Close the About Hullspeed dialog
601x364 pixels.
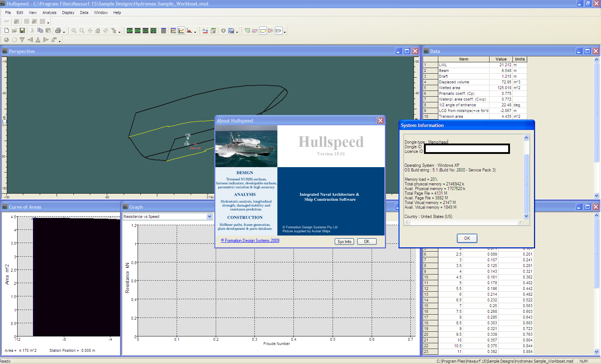tap(380, 121)
